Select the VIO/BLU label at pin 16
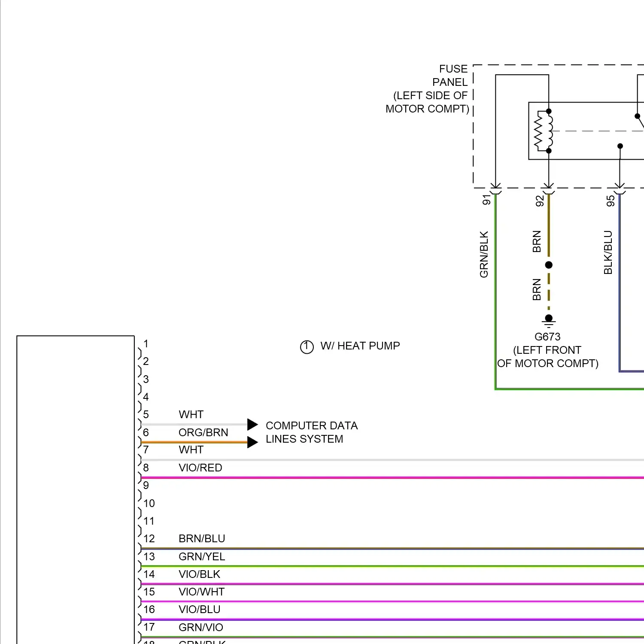644x644 pixels. 200,609
